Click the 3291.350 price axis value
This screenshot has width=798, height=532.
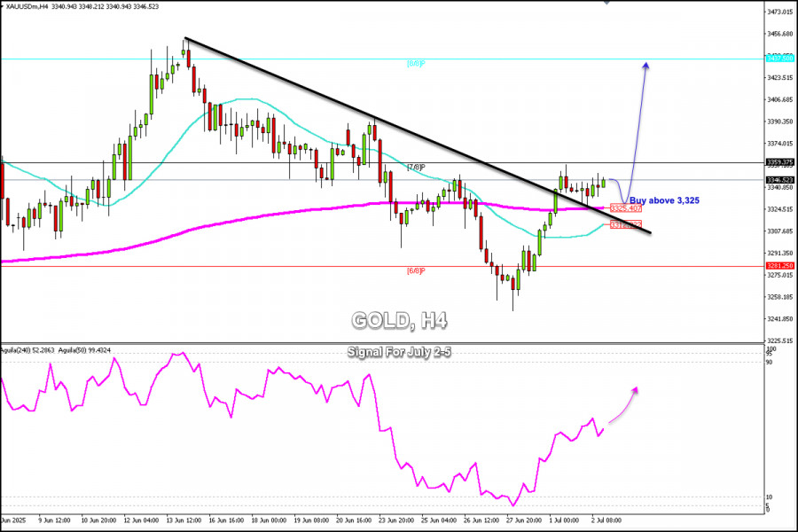pos(780,253)
